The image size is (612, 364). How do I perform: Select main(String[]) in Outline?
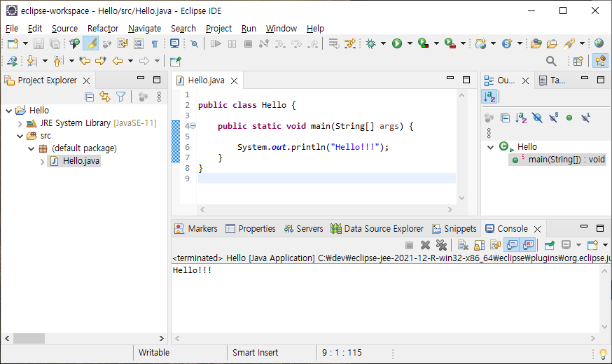558,159
